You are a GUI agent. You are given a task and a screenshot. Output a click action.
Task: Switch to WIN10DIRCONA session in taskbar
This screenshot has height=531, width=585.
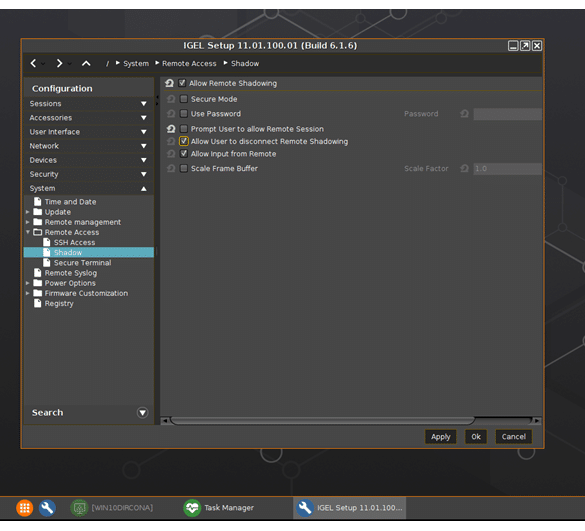pyautogui.click(x=112, y=508)
